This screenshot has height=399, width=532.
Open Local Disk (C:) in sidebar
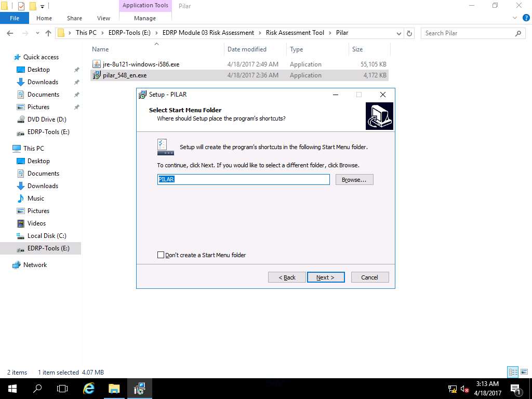(47, 236)
